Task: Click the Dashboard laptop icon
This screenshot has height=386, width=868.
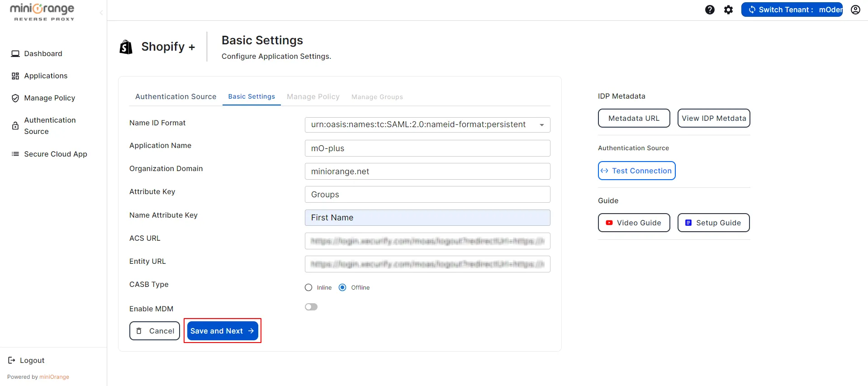Action: [x=15, y=53]
